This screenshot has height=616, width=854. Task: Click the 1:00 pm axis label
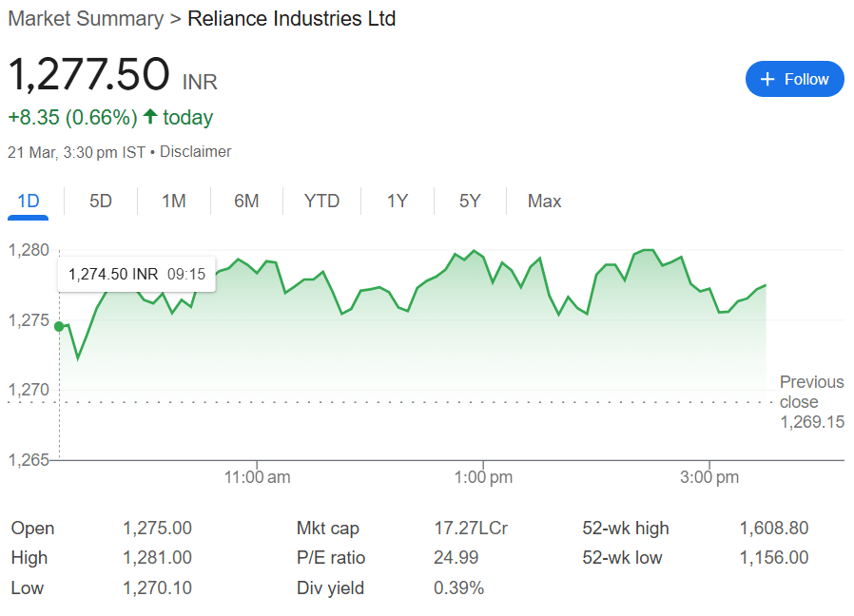pyautogui.click(x=484, y=477)
